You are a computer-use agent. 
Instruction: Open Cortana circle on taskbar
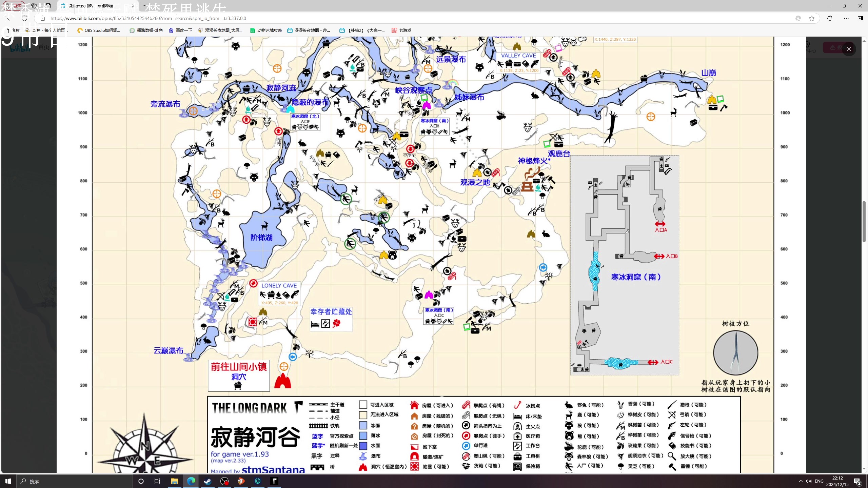click(141, 481)
